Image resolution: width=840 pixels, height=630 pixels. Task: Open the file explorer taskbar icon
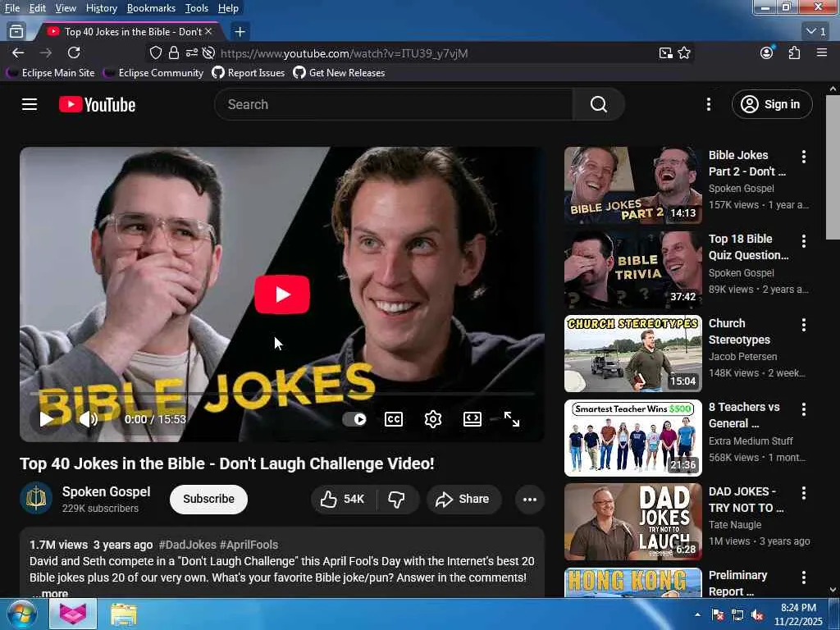tap(124, 614)
